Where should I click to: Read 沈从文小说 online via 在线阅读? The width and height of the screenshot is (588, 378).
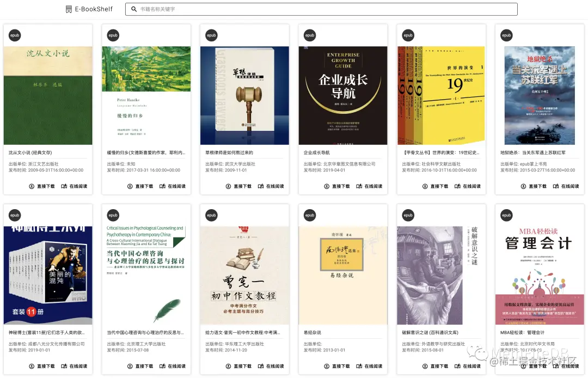point(74,186)
